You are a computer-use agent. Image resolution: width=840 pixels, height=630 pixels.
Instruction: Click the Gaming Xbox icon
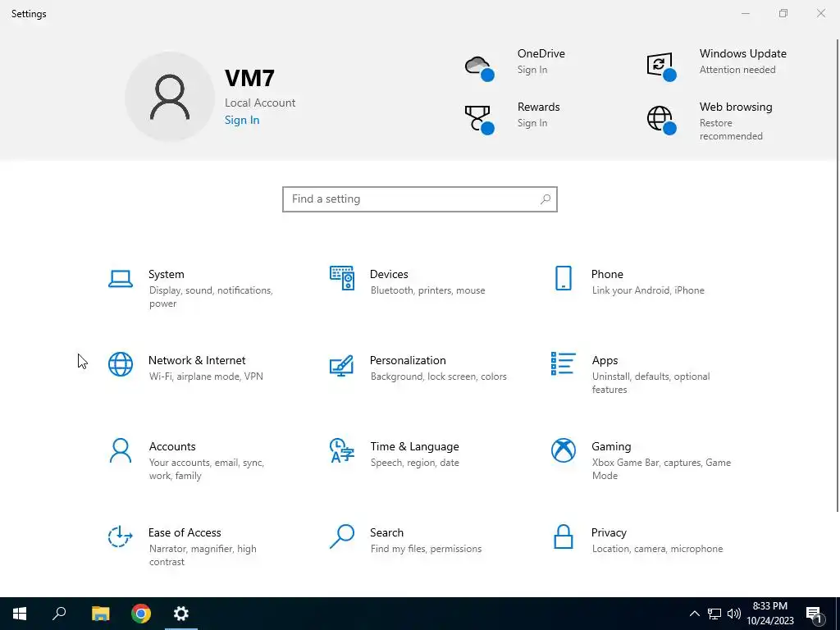563,450
